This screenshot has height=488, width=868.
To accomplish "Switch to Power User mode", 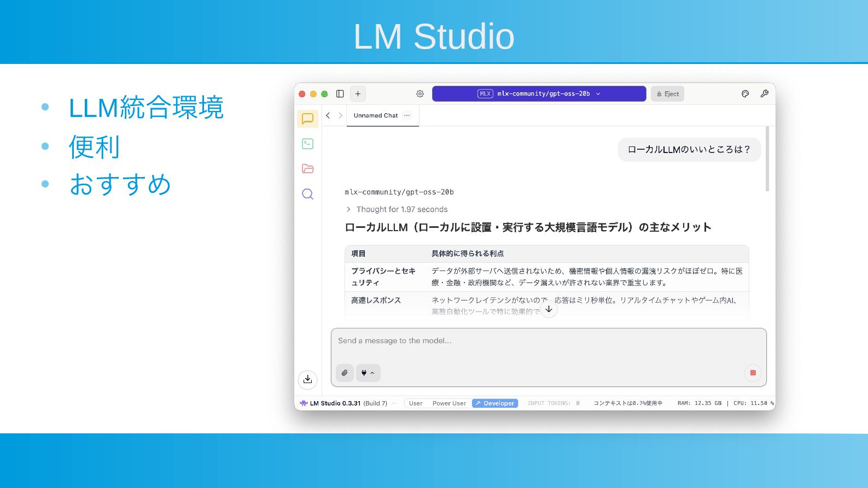I will pos(449,403).
